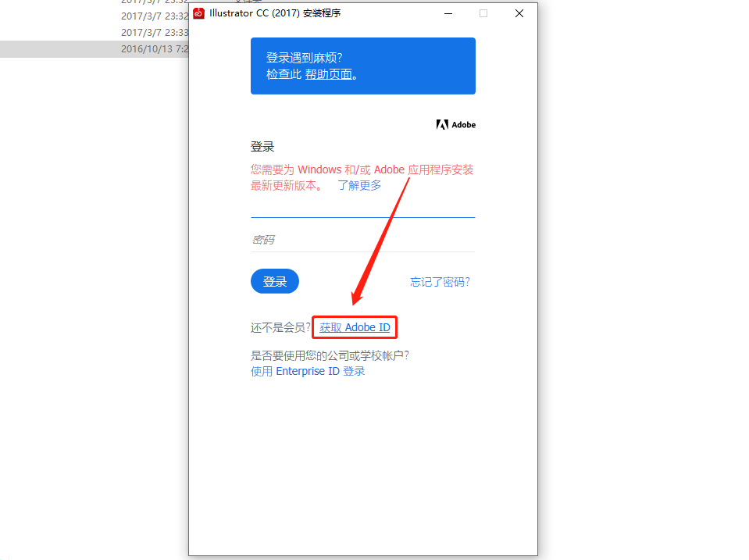Minimize the Illustrator CC installer window

click(448, 13)
